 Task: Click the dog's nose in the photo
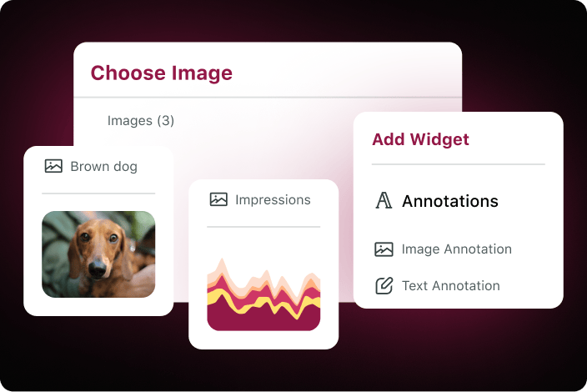pyautogui.click(x=97, y=268)
